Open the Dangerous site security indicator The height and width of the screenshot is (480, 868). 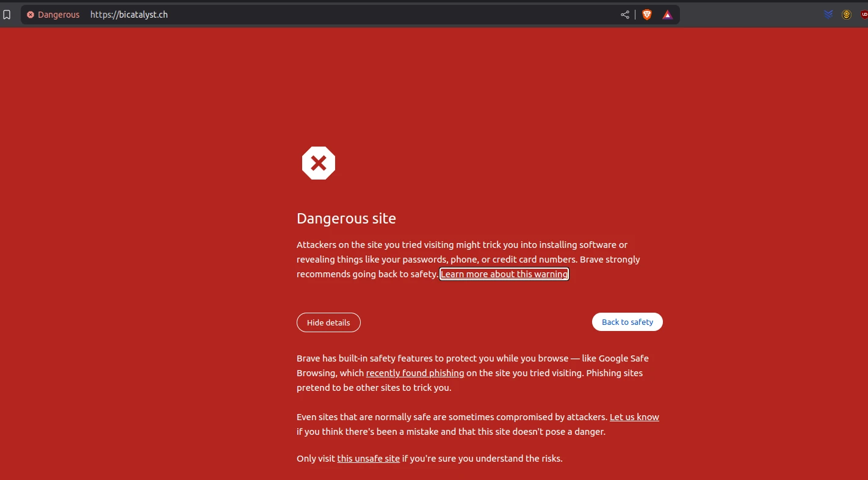click(53, 15)
